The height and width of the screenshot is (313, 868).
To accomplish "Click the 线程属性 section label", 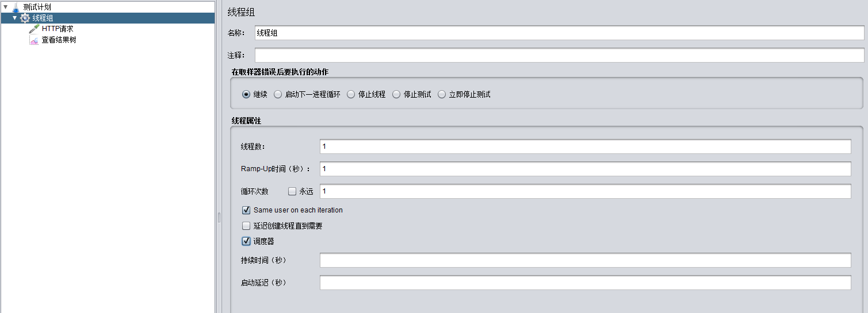I will pyautogui.click(x=246, y=121).
